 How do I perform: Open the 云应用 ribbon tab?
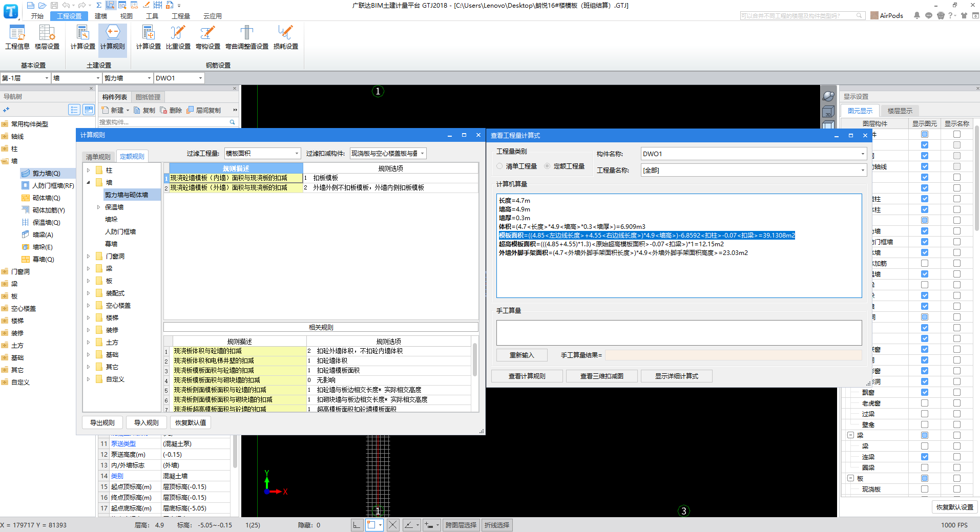pos(213,16)
